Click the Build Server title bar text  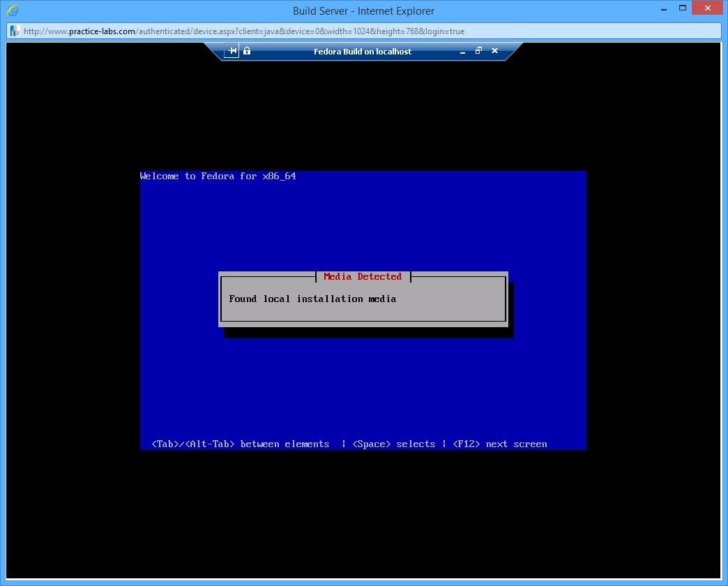pos(363,10)
